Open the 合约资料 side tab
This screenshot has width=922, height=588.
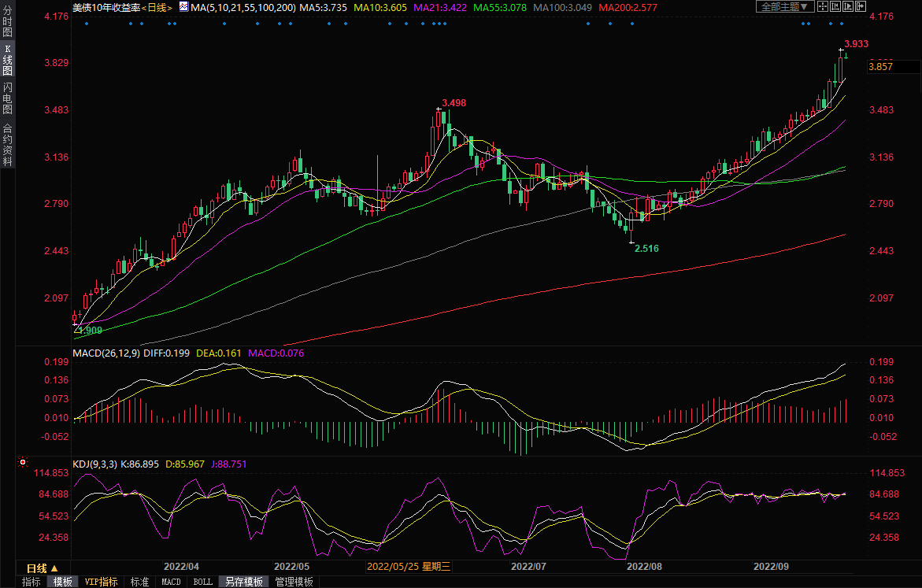pyautogui.click(x=7, y=144)
